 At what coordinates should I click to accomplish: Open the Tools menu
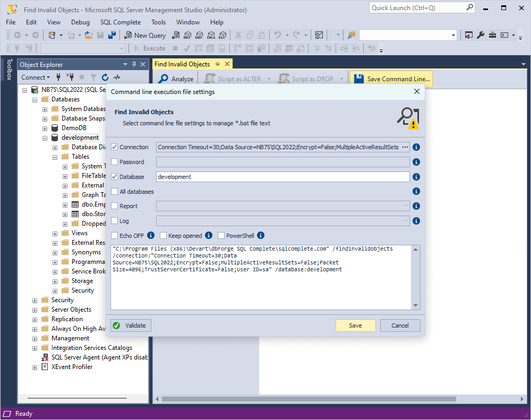click(x=158, y=22)
